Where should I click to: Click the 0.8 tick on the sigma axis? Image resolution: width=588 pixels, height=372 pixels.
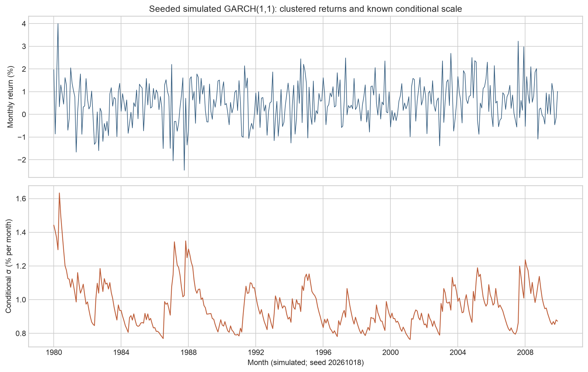point(20,333)
